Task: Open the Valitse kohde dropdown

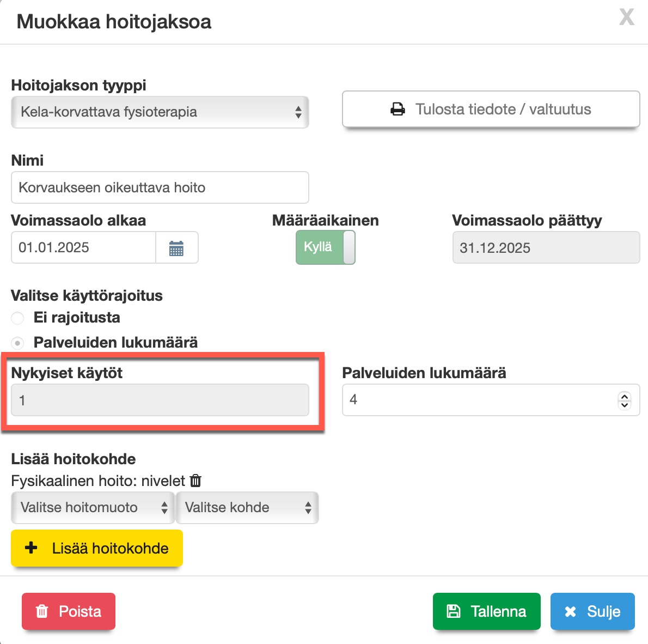Action: (x=247, y=508)
